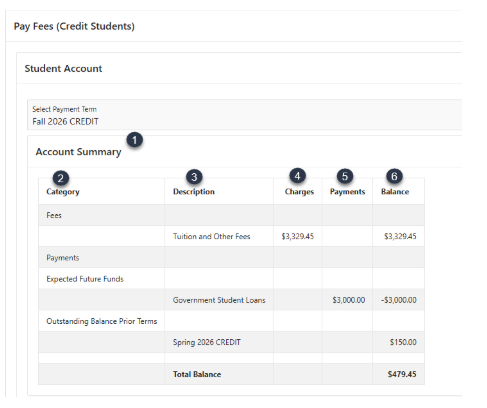487x408 pixels.
Task: Select the Payments category row
Action: [x=231, y=257]
